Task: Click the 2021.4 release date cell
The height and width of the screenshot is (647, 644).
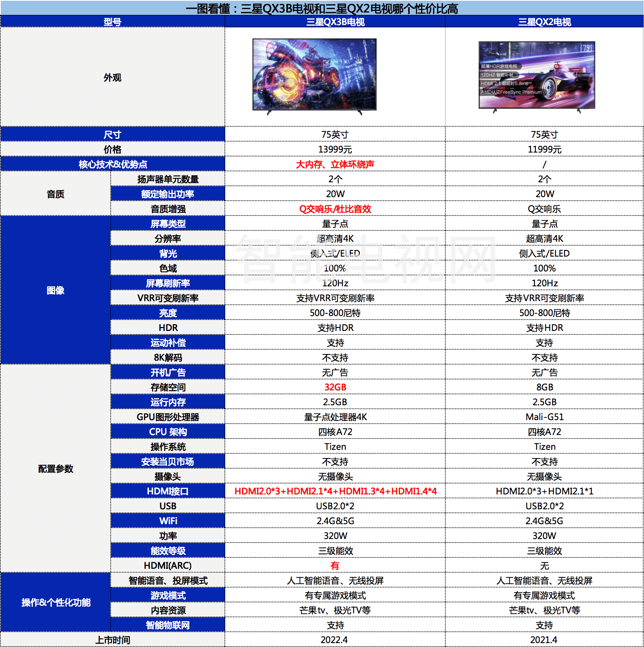Action: coord(544,640)
